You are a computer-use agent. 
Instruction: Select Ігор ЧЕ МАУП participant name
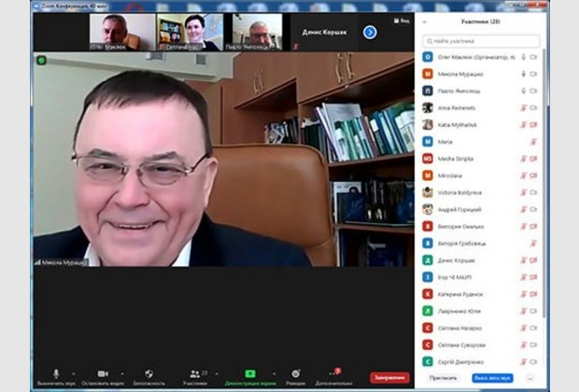[x=455, y=277]
